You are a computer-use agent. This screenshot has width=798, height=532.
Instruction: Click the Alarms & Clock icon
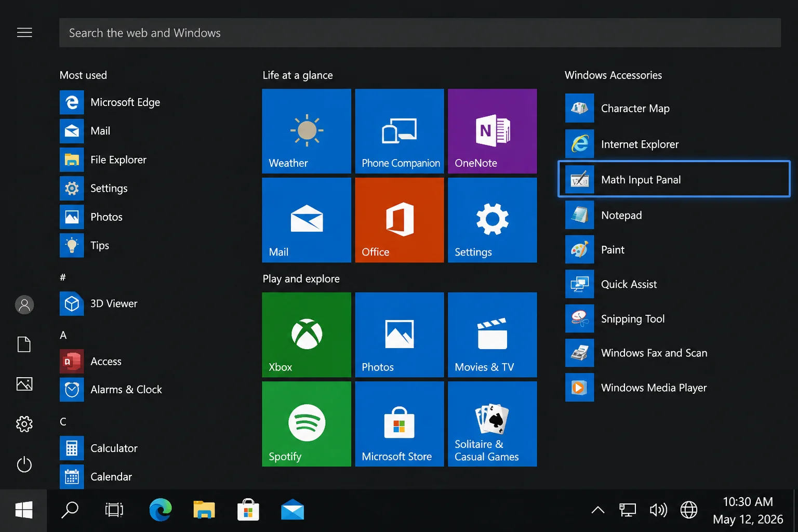point(72,390)
